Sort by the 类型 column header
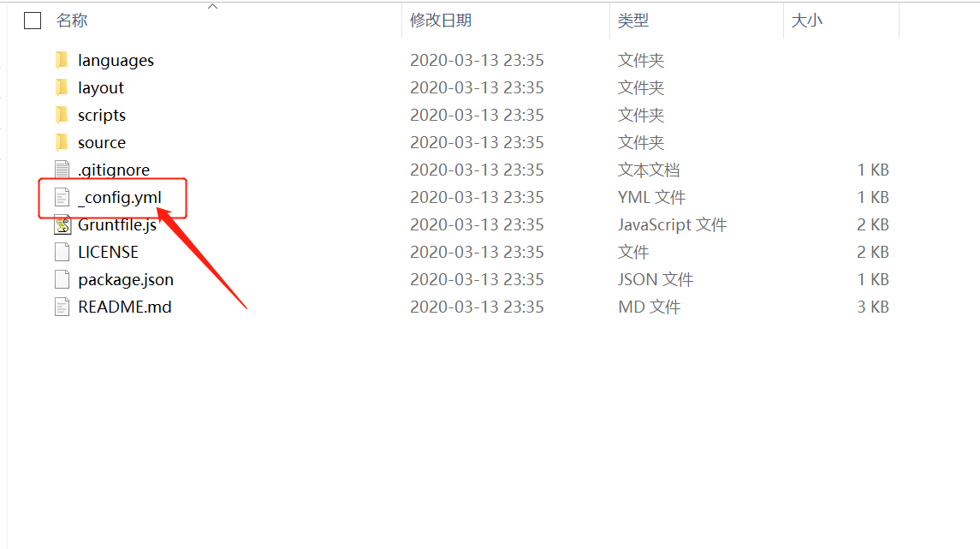Screen dimensions: 980x549 633,21
